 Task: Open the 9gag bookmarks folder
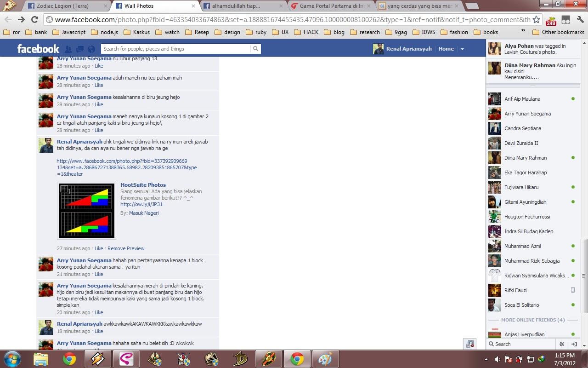point(396,32)
